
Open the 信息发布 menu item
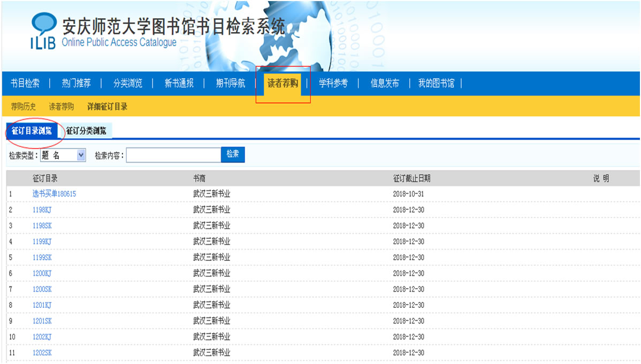pyautogui.click(x=385, y=83)
